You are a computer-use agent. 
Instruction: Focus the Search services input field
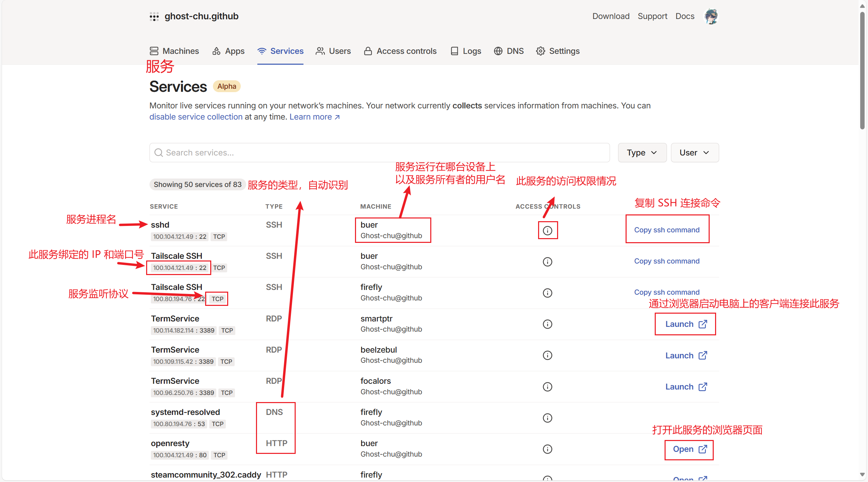[379, 153]
